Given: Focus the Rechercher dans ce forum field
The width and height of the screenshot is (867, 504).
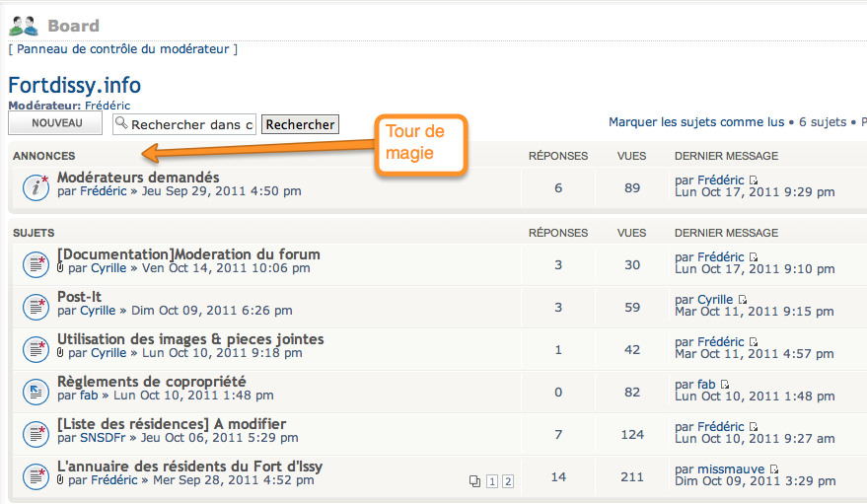Looking at the screenshot, I should 184,124.
